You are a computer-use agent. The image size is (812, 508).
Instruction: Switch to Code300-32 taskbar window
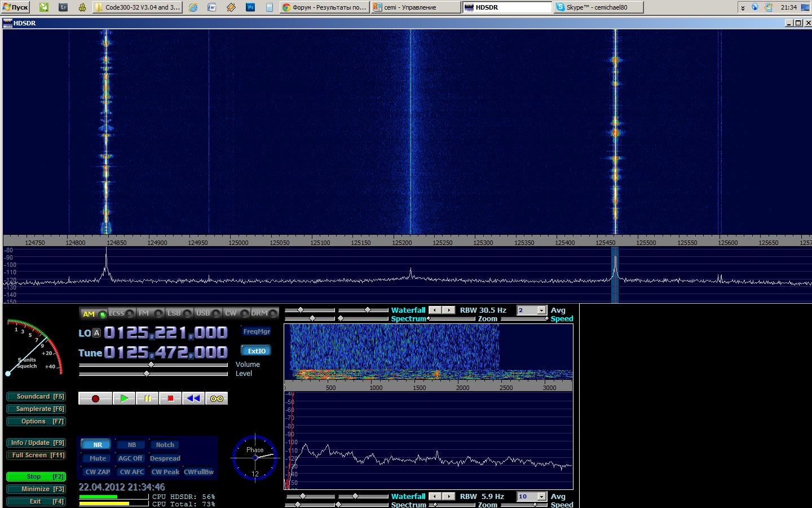[137, 7]
